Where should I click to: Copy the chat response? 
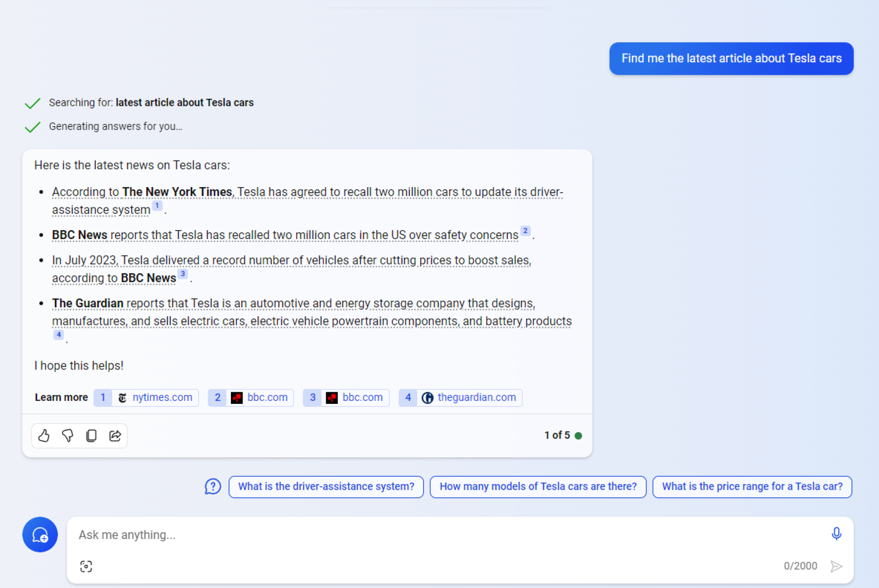91,436
